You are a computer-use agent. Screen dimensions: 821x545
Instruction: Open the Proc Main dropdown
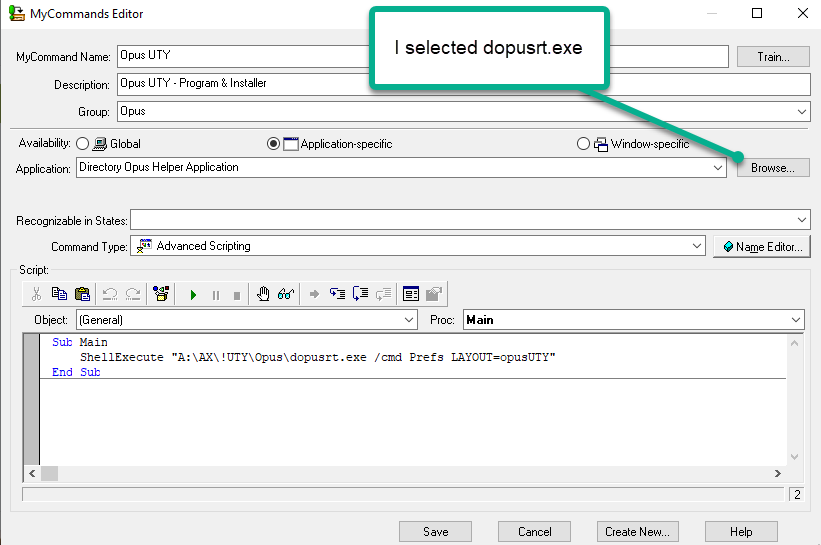pyautogui.click(x=796, y=319)
